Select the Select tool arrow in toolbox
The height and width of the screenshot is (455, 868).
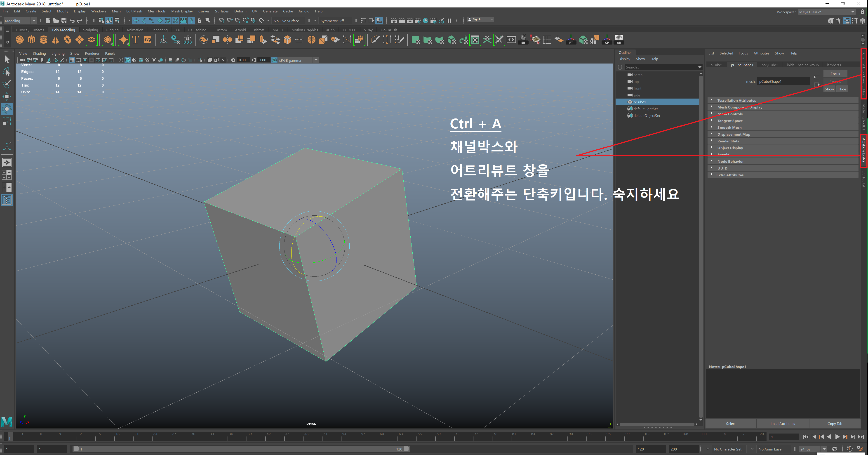[x=7, y=60]
